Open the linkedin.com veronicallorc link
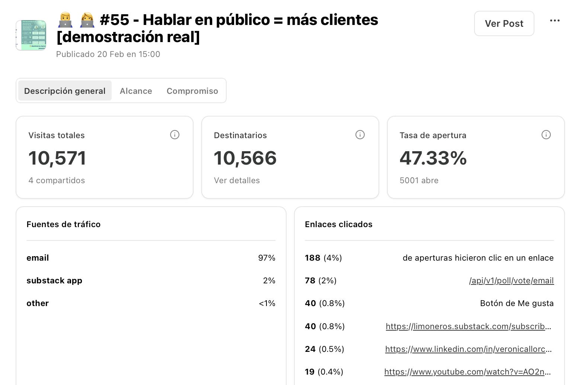 tap(469, 349)
